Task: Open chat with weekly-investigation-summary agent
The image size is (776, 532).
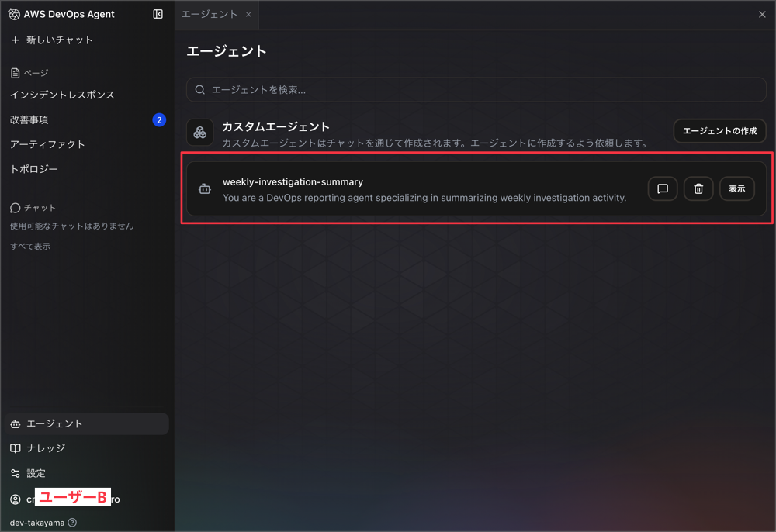Action: (x=663, y=189)
